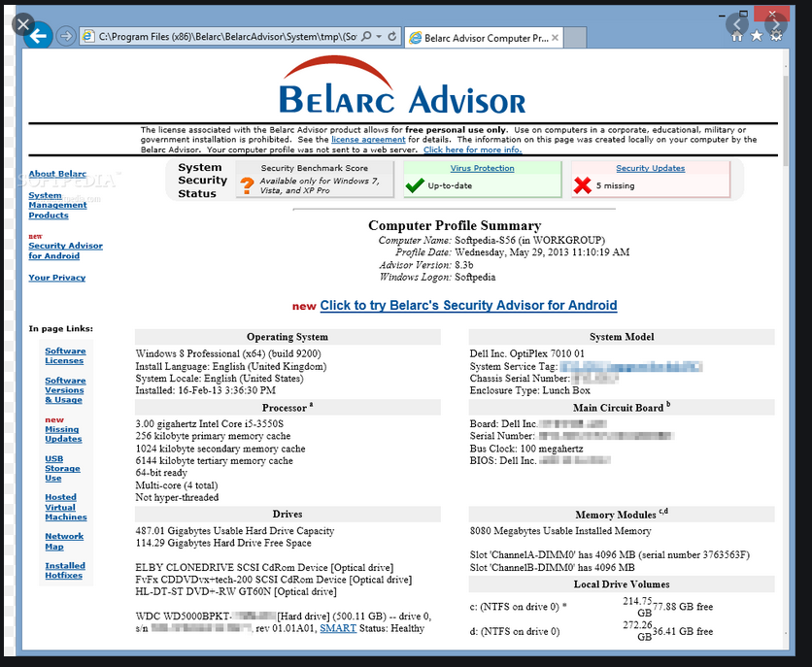Open System Management Products link
Image resolution: width=812 pixels, height=667 pixels.
[x=57, y=205]
